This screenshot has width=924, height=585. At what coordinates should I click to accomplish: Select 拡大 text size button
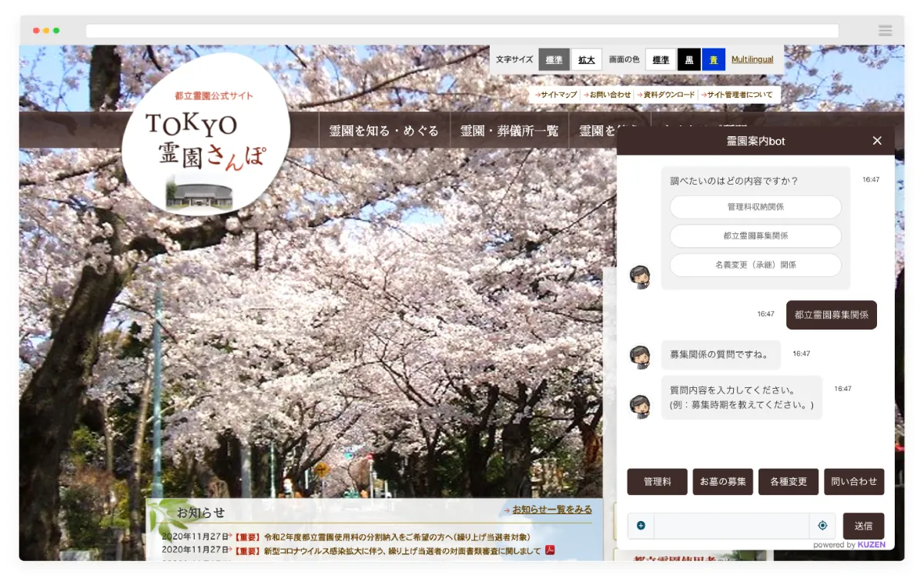[x=586, y=59]
